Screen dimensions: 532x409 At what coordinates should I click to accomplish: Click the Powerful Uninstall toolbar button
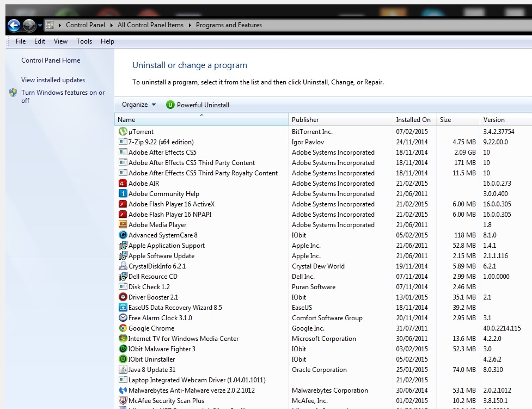[x=198, y=105]
